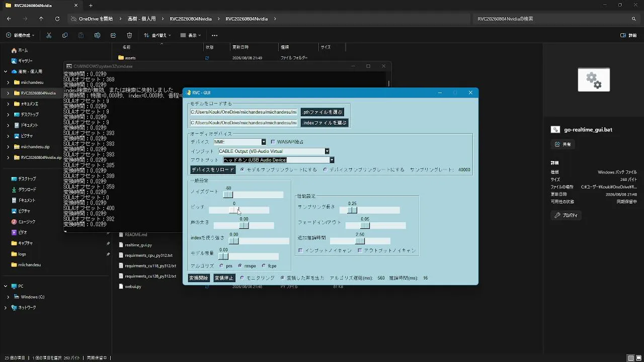This screenshot has width=644, height=362.
Task: Open the logs folder in sidebar
Action: (x=19, y=254)
